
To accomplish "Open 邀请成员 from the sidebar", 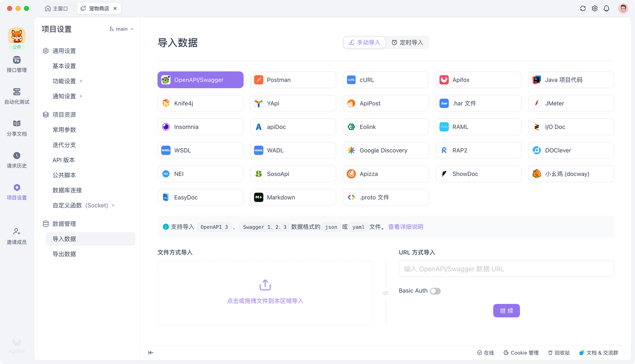I will coord(17,236).
